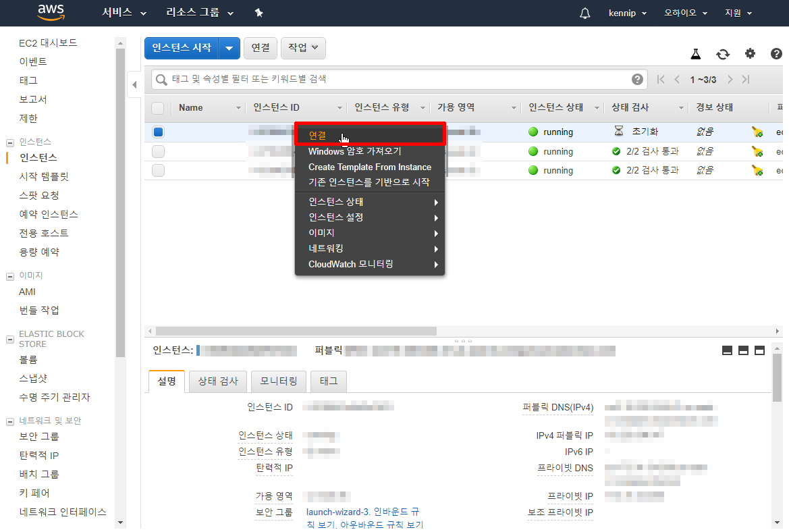Image resolution: width=789 pixels, height=532 pixels.
Task: Go to previous page of results
Action: coord(677,79)
